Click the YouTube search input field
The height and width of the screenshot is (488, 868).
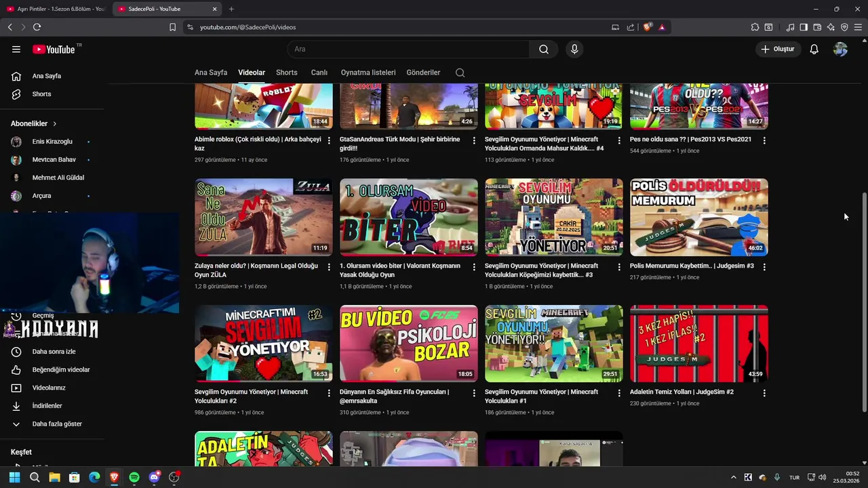point(409,49)
